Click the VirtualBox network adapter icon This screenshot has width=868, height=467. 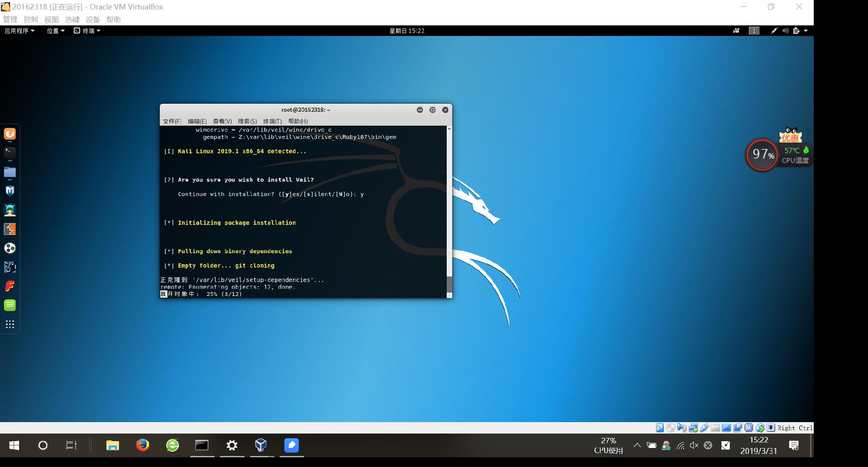point(693,428)
